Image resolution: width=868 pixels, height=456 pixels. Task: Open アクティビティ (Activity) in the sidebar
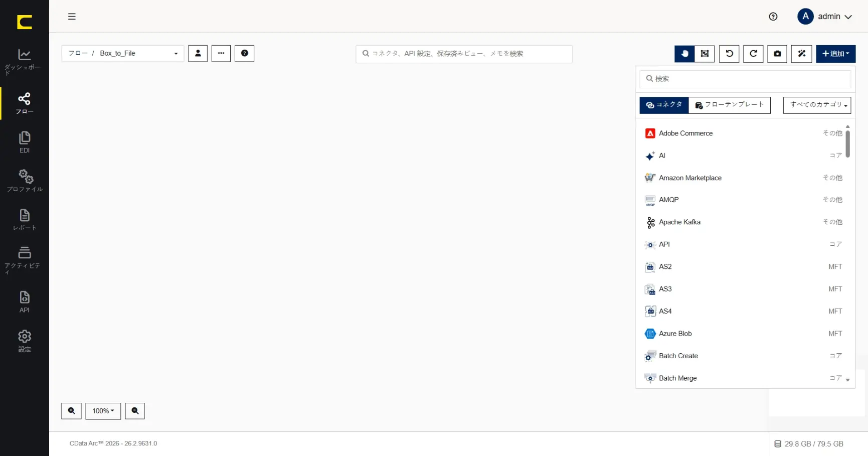[x=24, y=260]
